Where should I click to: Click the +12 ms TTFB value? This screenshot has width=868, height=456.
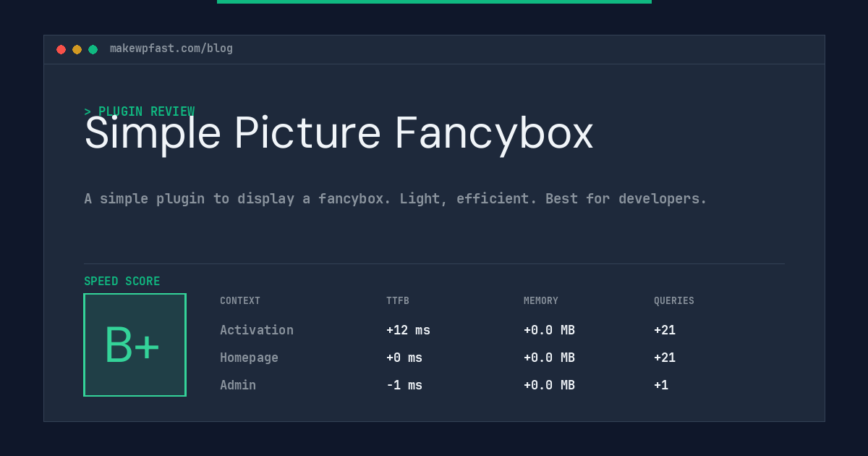click(408, 330)
